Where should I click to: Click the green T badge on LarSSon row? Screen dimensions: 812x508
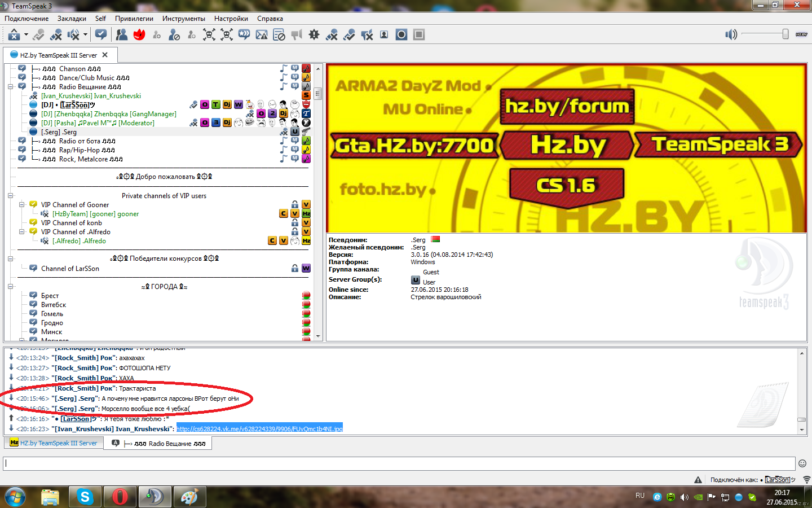point(216,104)
